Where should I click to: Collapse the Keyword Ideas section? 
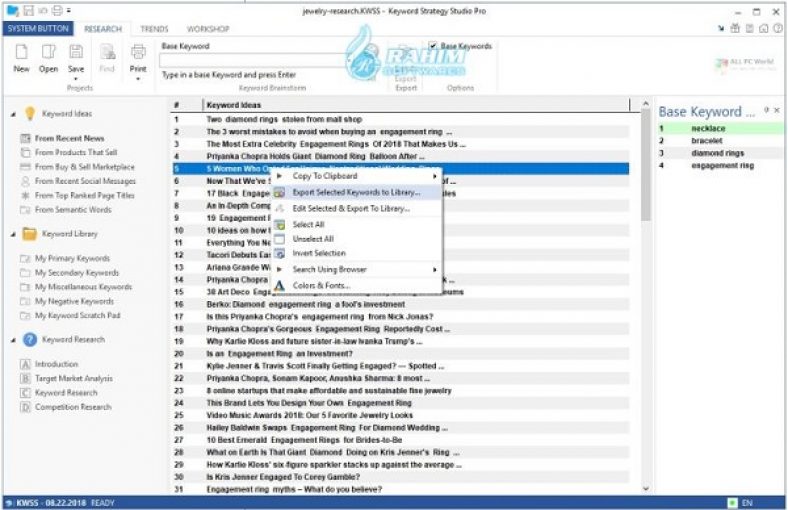[x=12, y=114]
